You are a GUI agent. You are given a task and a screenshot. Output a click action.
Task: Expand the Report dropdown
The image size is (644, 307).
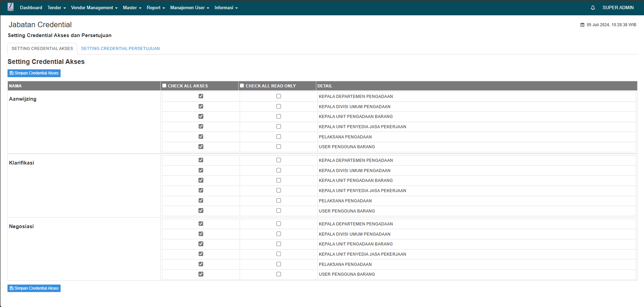point(156,7)
